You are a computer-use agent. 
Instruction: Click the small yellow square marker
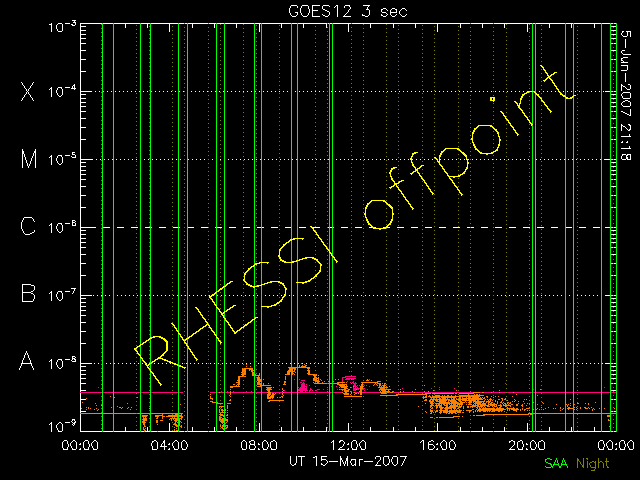coord(493,99)
